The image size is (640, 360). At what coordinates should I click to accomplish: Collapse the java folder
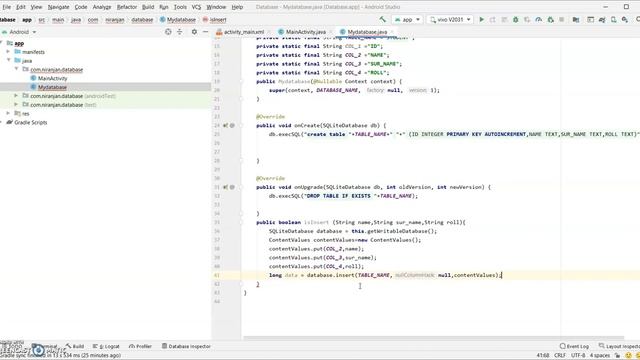[x=8, y=60]
